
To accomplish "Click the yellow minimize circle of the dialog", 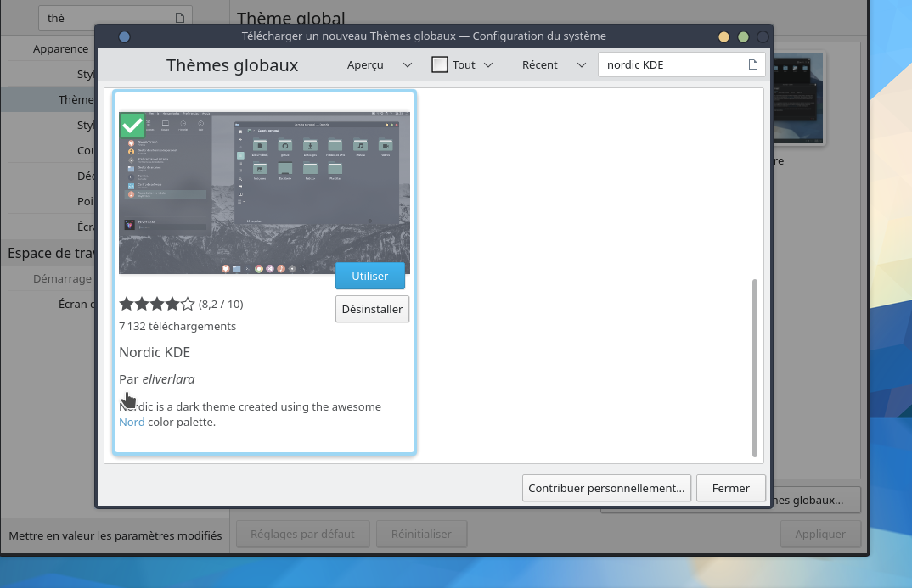I will tap(723, 36).
